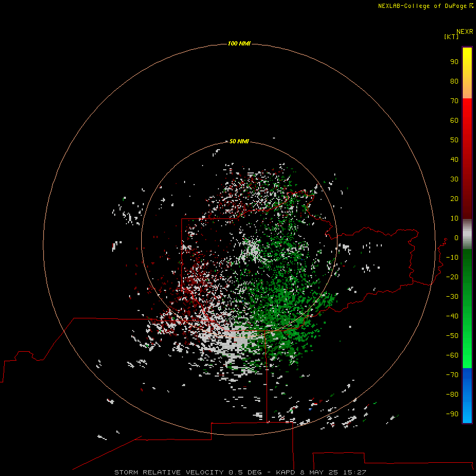Image resolution: width=476 pixels, height=476 pixels.
Task: Click the 10 value on the velocity scale
Action: (x=454, y=218)
